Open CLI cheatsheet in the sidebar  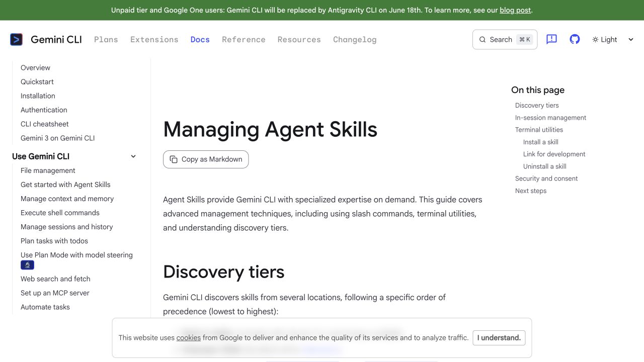[45, 124]
